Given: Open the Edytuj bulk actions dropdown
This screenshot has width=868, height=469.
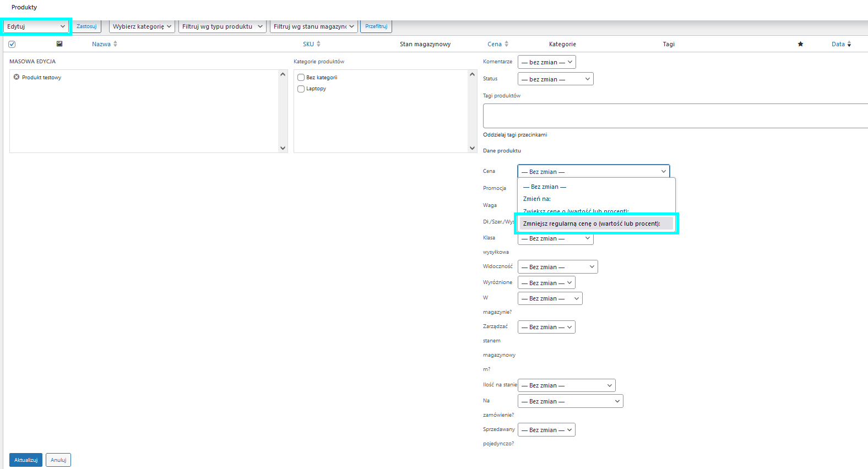Looking at the screenshot, I should 36,26.
